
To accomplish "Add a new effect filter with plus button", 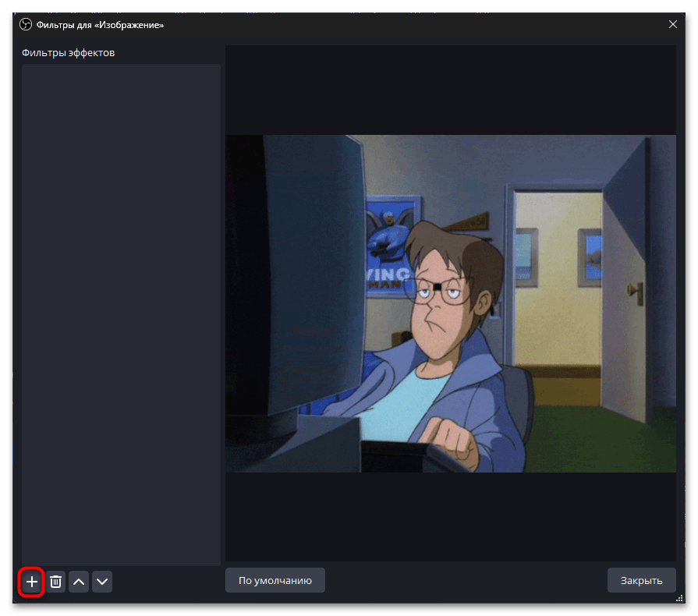I will pos(32,581).
